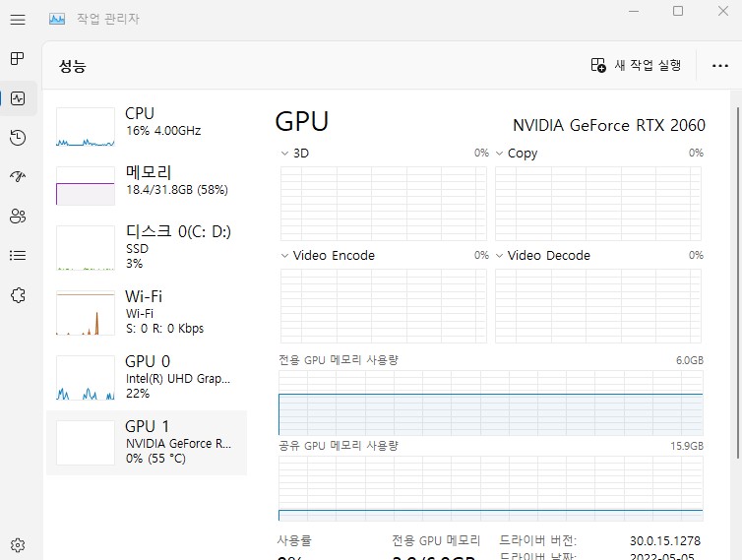Open the three-dot more options menu
The width and height of the screenshot is (742, 560).
[x=719, y=66]
